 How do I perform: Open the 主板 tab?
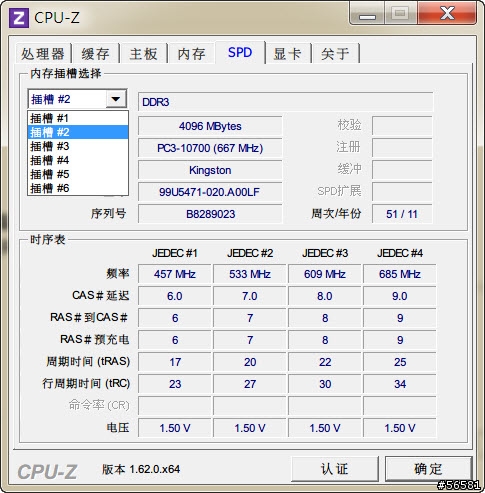(144, 53)
